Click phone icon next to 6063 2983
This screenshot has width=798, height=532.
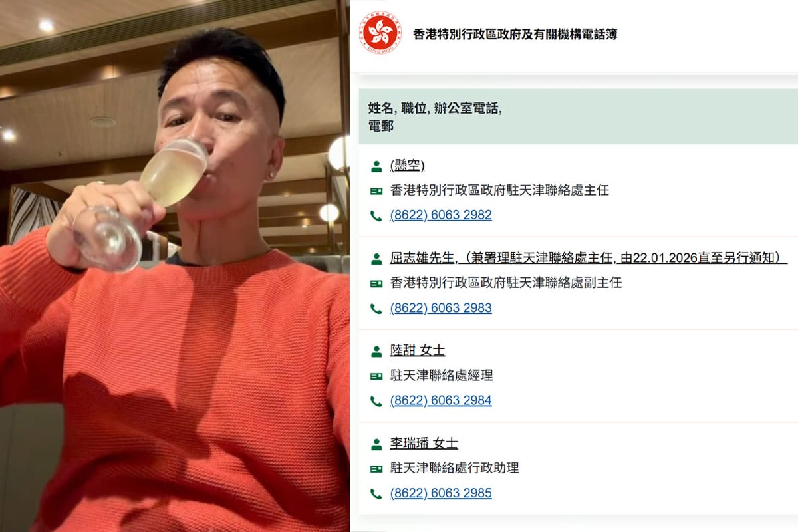376,308
